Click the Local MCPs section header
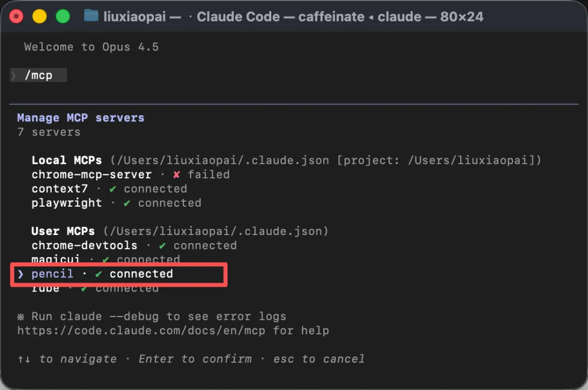Screen dimensions: 588x390 coord(66,160)
